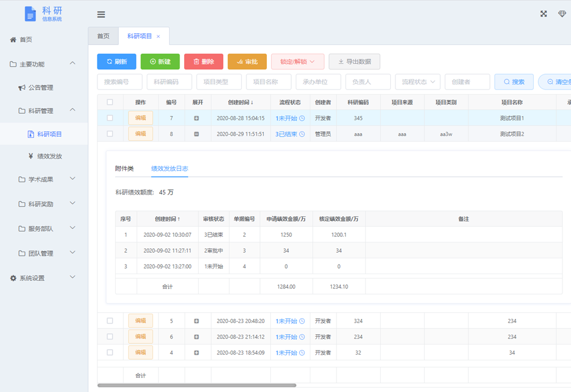
Task: Click the sort arrow on 创建时间 main header
Action: [252, 103]
